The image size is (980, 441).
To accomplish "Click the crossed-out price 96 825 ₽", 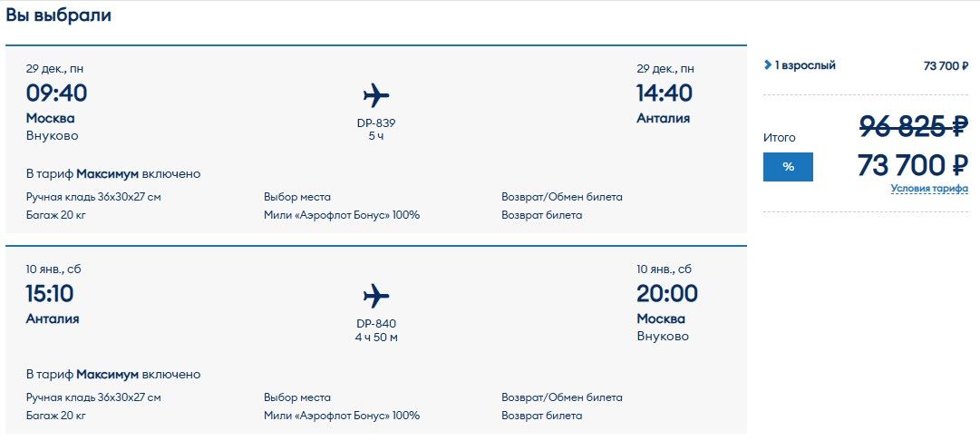I will click(914, 127).
